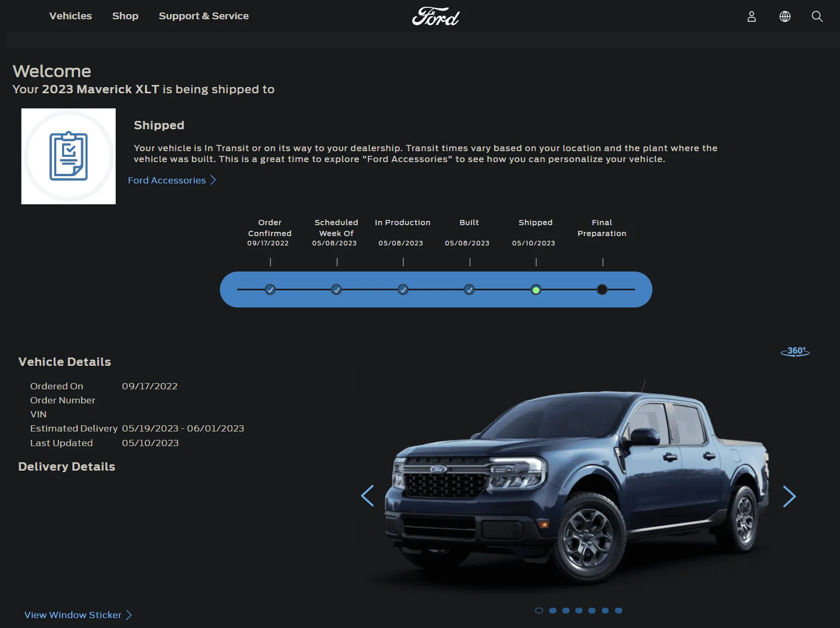This screenshot has height=628, width=840.
Task: Select the third carousel dot indicator
Action: [566, 611]
